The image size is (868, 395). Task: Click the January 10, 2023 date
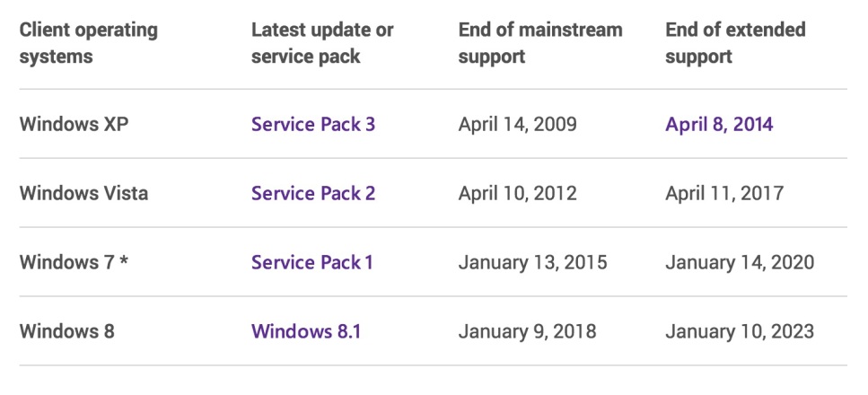740,331
